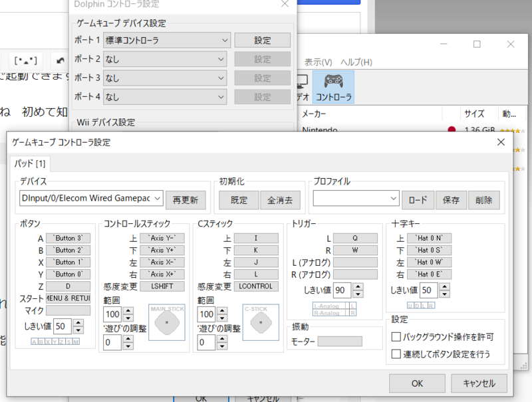Click the 感度変更 LSHIFT binding field
Image resolution: width=532 pixels, height=402 pixels.
pos(162,286)
